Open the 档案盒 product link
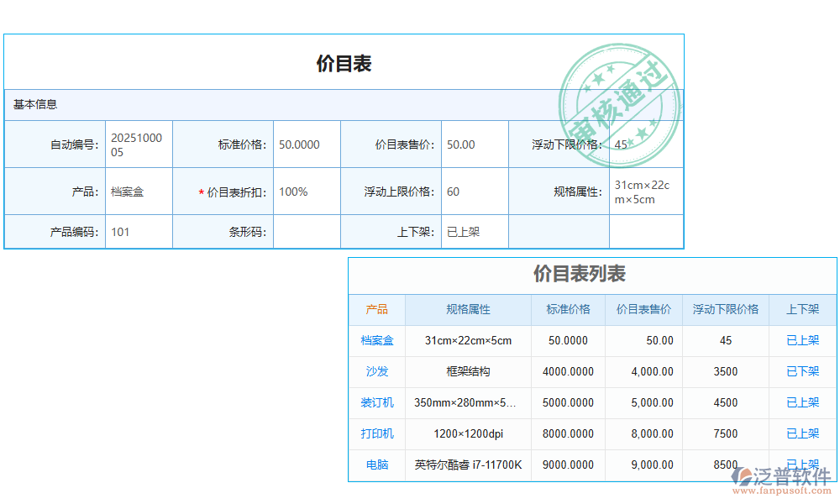Screen dimensions: 840x504 (375, 340)
